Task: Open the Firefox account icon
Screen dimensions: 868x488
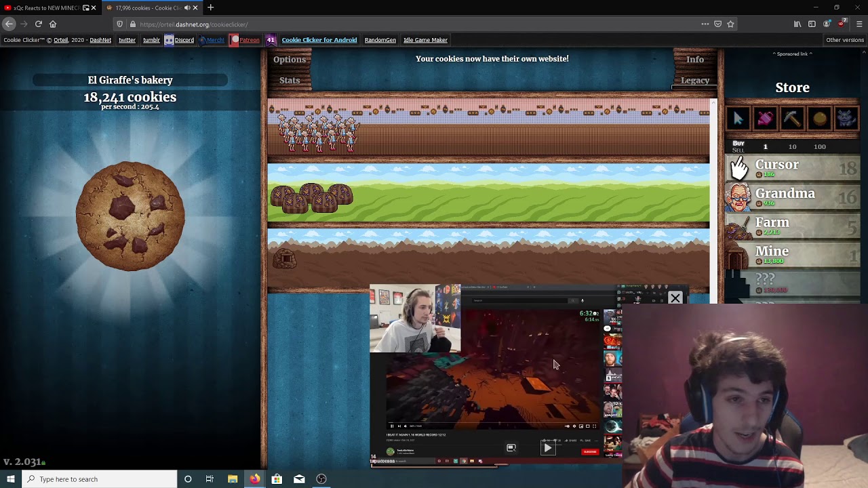Action: point(827,24)
